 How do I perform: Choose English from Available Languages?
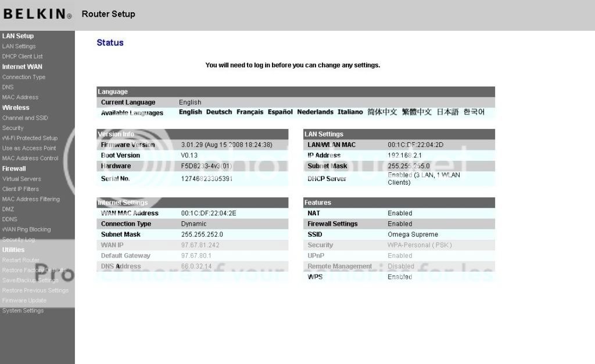(x=191, y=112)
